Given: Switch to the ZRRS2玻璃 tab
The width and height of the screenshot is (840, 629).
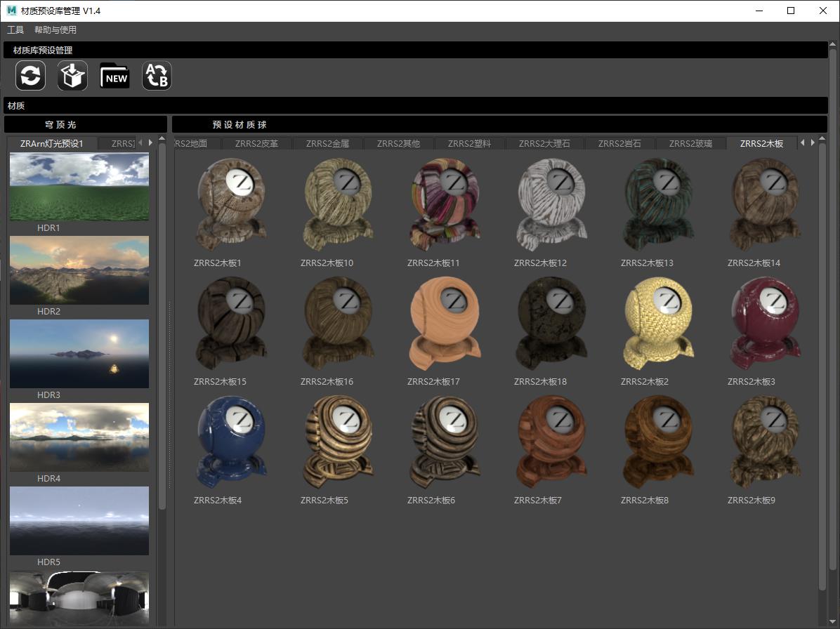Looking at the screenshot, I should tap(690, 144).
